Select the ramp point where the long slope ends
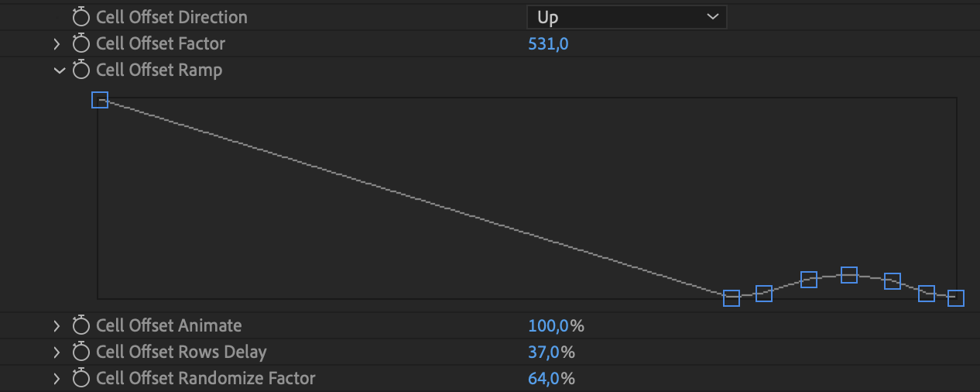Viewport: 980px width, 392px height. [x=732, y=298]
